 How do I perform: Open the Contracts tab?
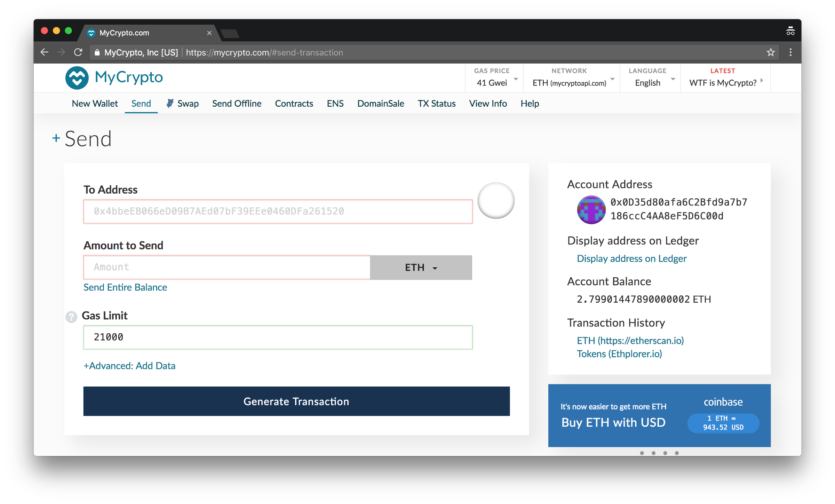tap(294, 104)
